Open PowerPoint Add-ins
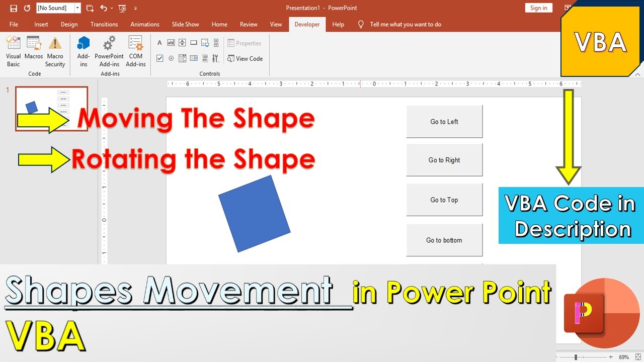The height and width of the screenshot is (362, 644). tap(109, 52)
